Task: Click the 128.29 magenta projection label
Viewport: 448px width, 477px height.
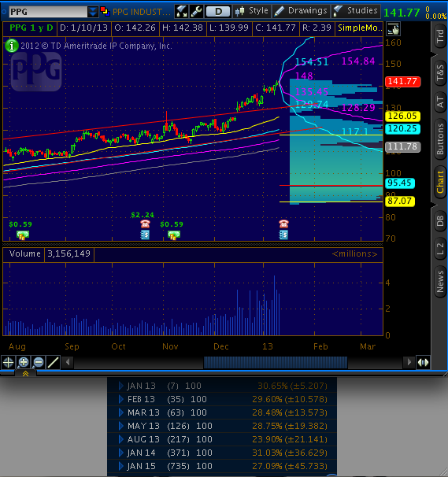Action: tap(358, 107)
